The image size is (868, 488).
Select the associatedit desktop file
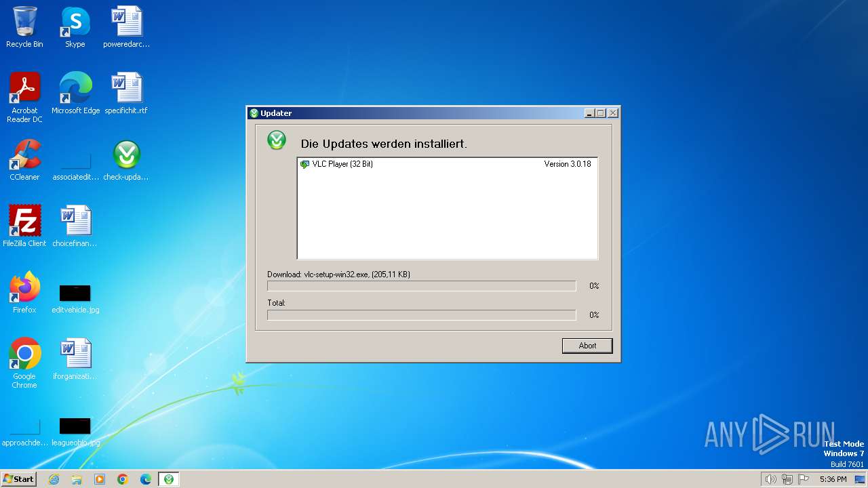click(x=75, y=165)
